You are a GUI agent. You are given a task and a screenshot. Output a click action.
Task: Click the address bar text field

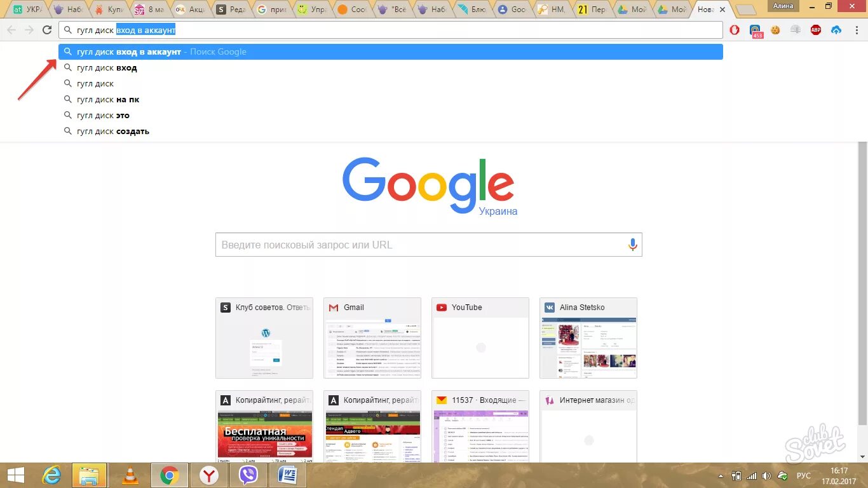tap(391, 30)
